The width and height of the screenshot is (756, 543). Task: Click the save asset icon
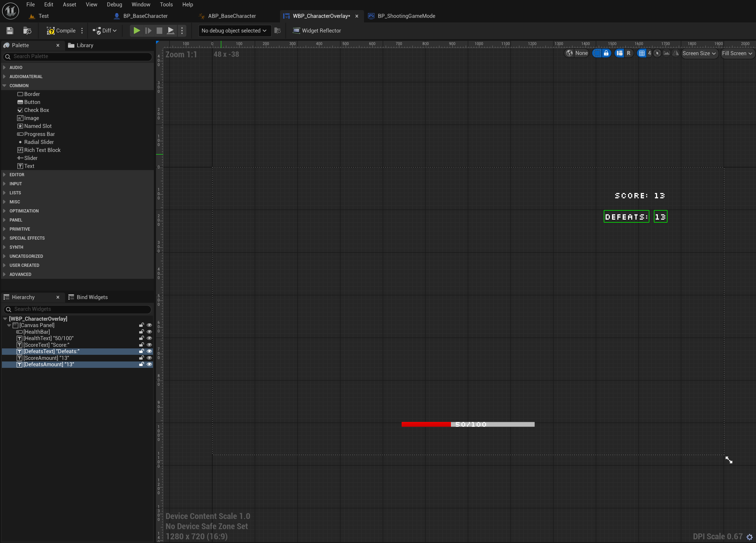tap(10, 31)
